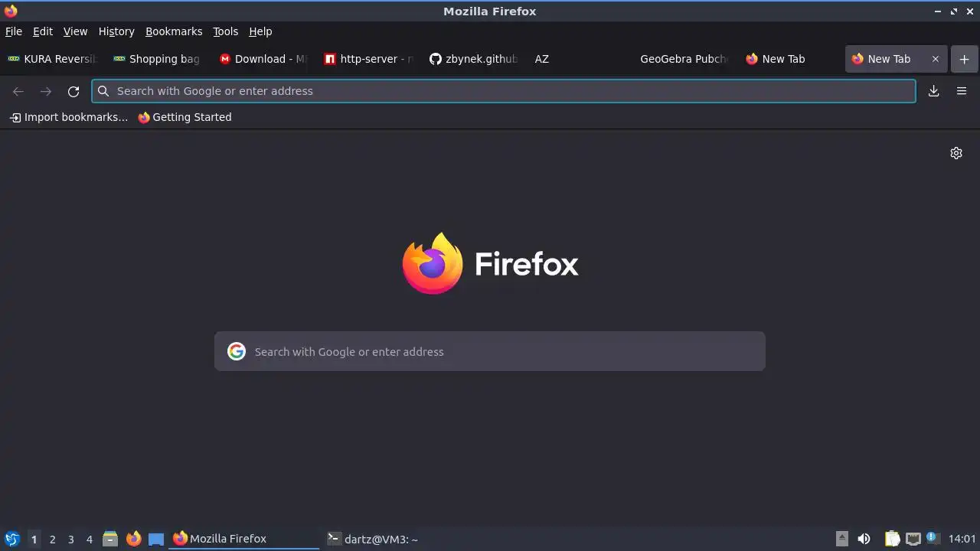The width and height of the screenshot is (980, 551).
Task: Switch to workspace 2
Action: [52, 540]
